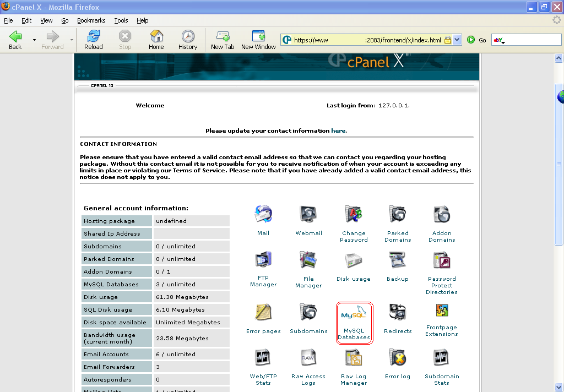Launch the File Manager icon
The image size is (564, 392).
[308, 260]
